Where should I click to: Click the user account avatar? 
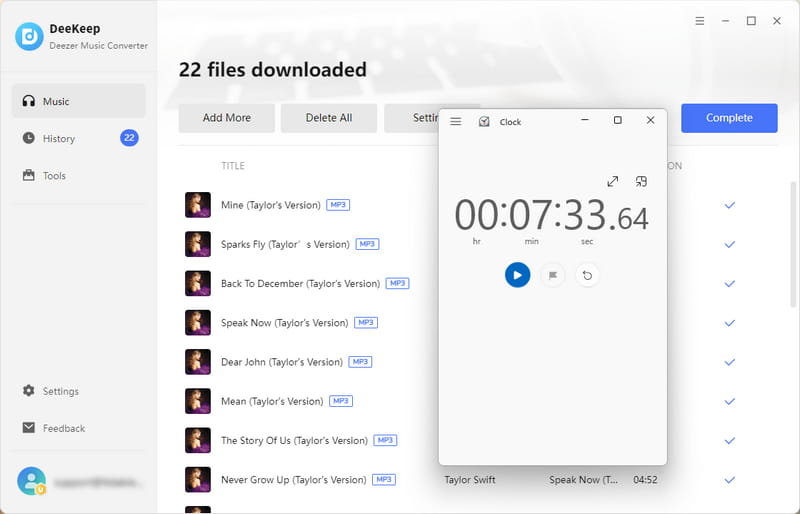(32, 481)
